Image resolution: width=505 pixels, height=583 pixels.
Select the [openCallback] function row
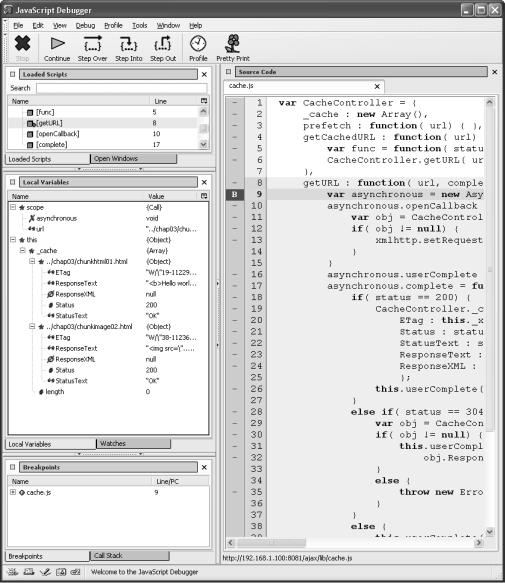point(103,134)
